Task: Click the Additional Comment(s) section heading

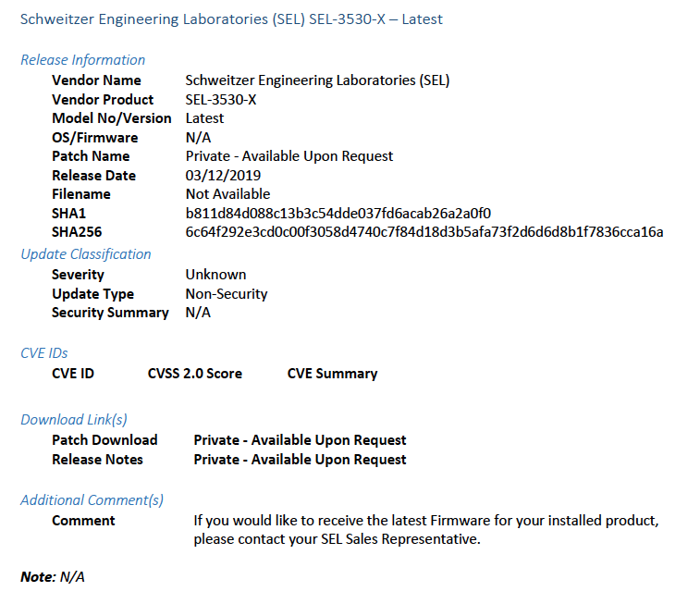Action: [92, 500]
